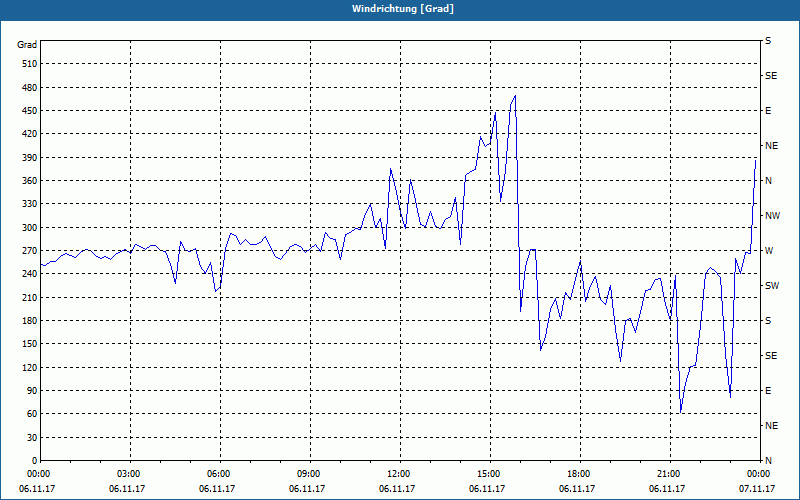Select the W compass direction label
Viewport: 800px width, 500px height.
769,251
